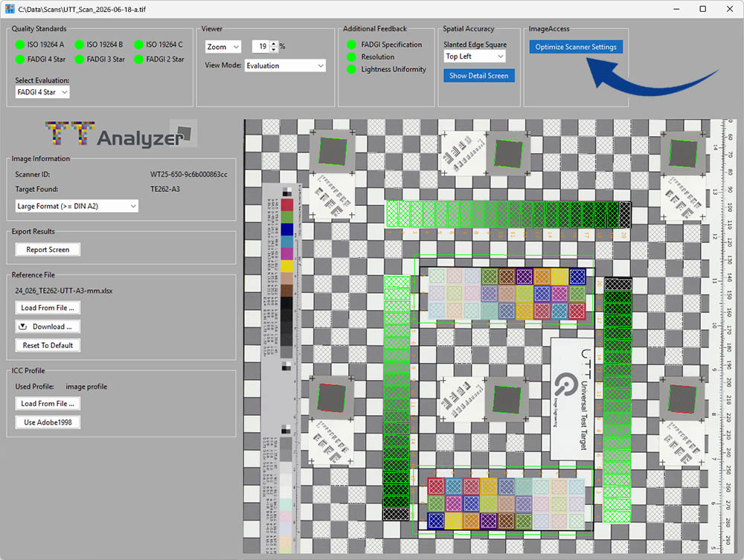Click the file path in window title bar
Screen dimensions: 744x560
pyautogui.click(x=82, y=9)
